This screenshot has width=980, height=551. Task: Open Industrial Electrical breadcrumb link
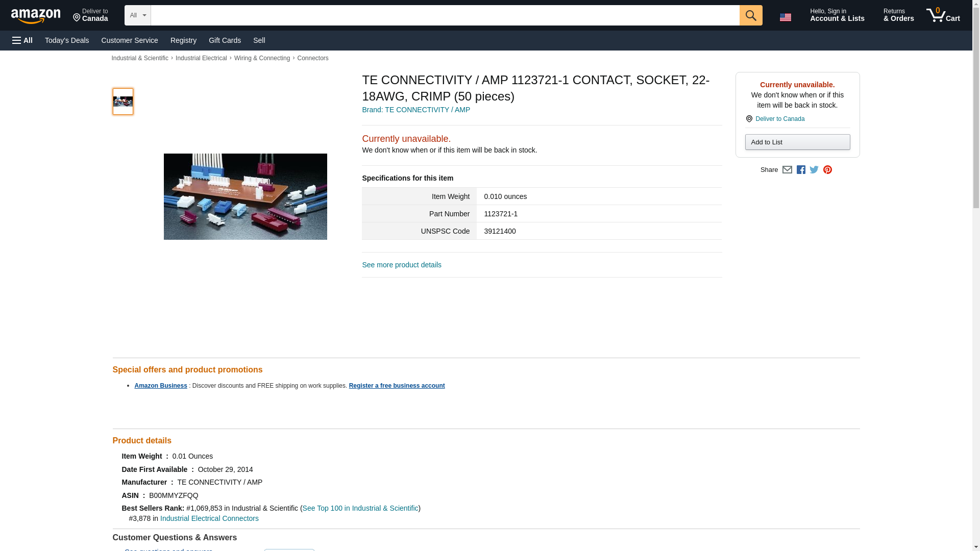tap(201, 58)
